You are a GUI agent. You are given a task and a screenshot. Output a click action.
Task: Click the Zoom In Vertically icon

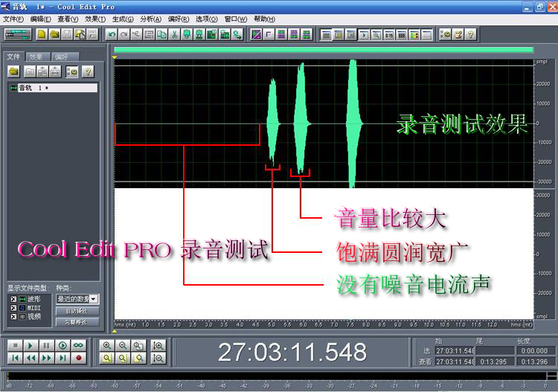click(x=158, y=345)
